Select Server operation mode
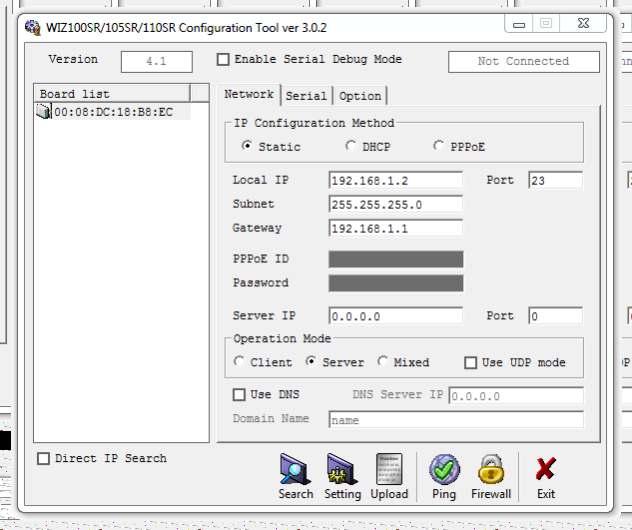Image resolution: width=632 pixels, height=530 pixels. coord(310,361)
